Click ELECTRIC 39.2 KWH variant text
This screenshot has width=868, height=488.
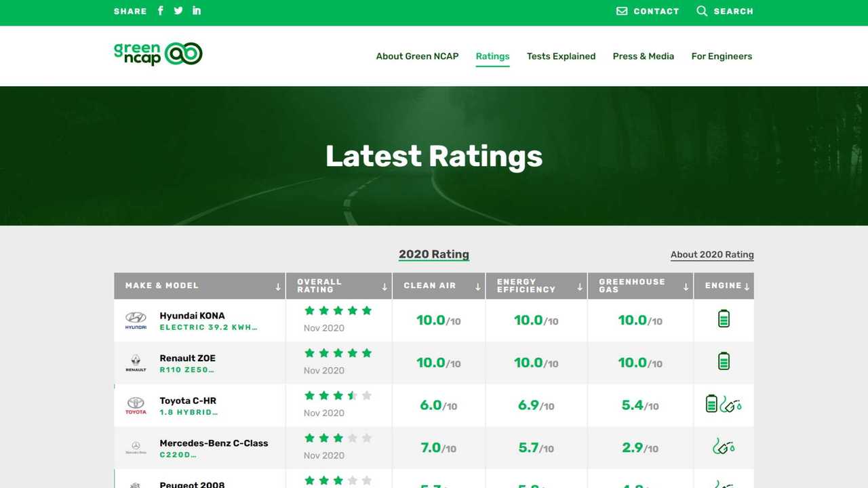tap(209, 327)
